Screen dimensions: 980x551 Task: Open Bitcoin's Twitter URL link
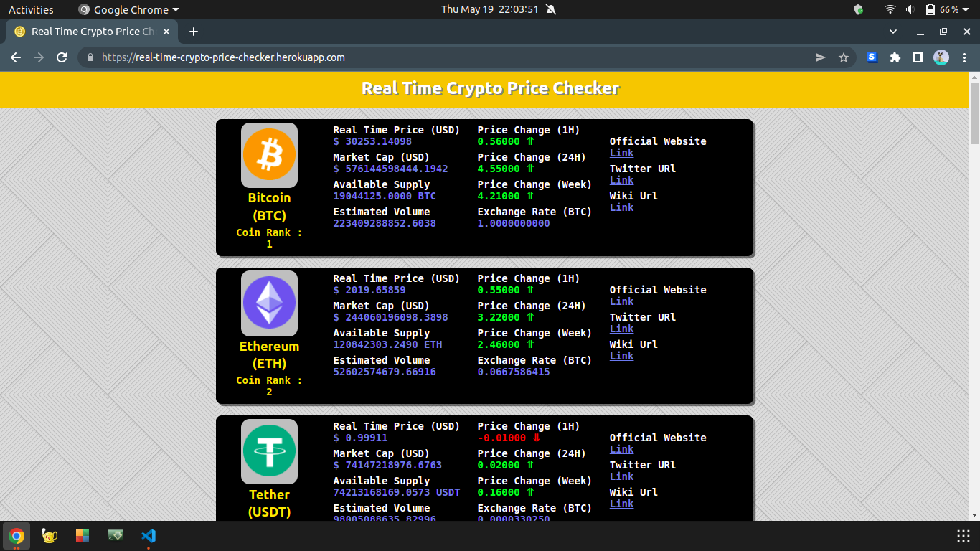pos(621,180)
